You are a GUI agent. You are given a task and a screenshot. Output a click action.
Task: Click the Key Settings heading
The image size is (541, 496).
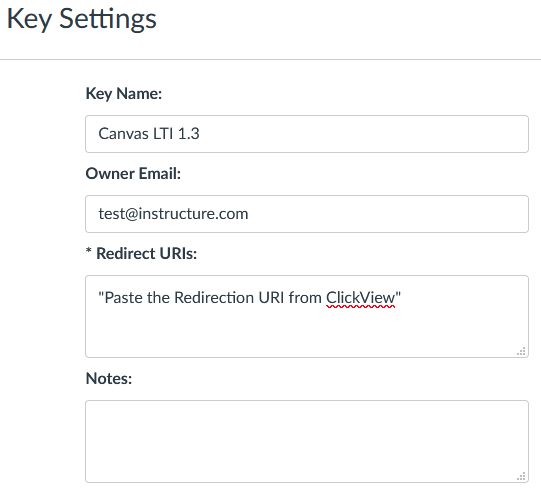(82, 19)
